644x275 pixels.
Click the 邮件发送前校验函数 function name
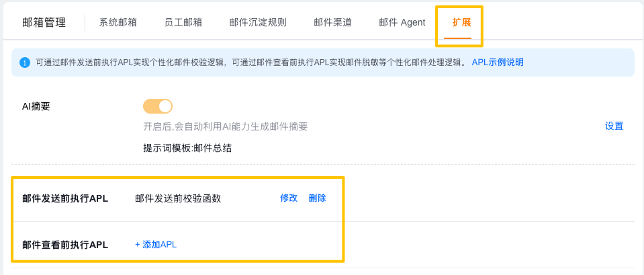pyautogui.click(x=178, y=198)
